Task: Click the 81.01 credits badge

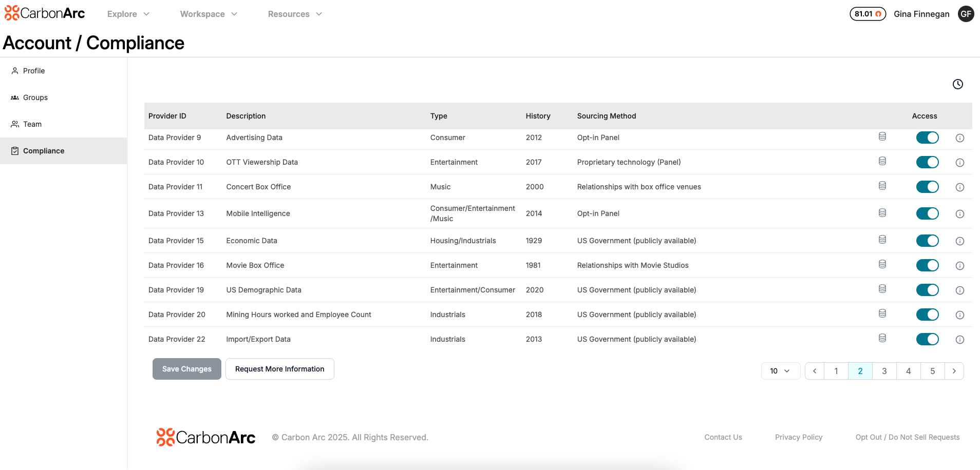Action: 868,14
